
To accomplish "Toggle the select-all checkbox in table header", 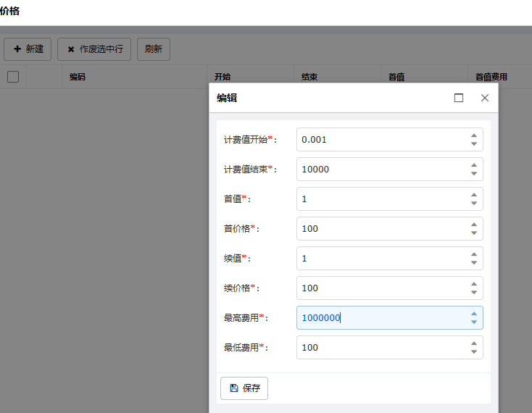I will coord(13,77).
